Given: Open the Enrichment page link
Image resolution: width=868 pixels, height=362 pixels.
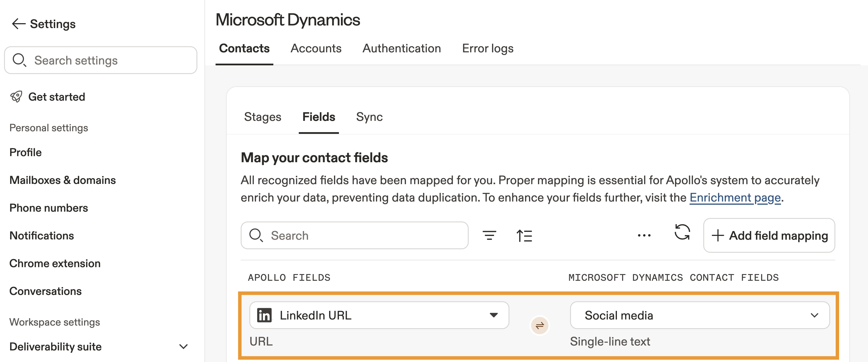Looking at the screenshot, I should [x=735, y=197].
